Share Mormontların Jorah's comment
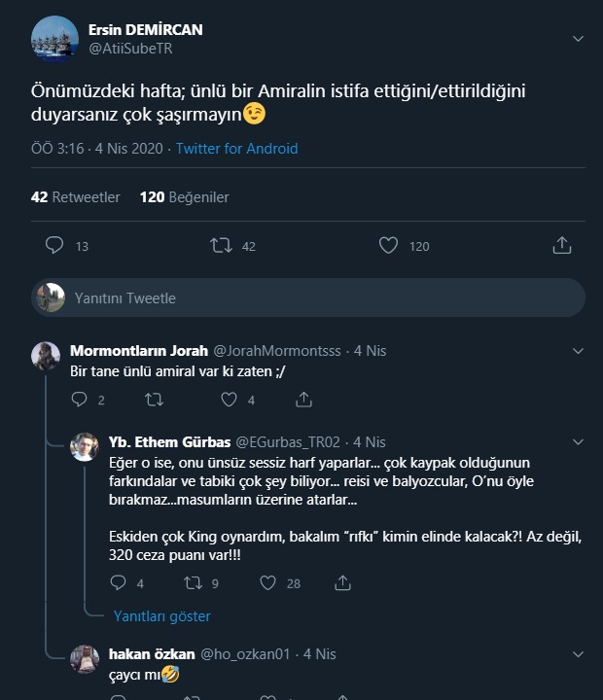This screenshot has width=603, height=700. (x=304, y=399)
